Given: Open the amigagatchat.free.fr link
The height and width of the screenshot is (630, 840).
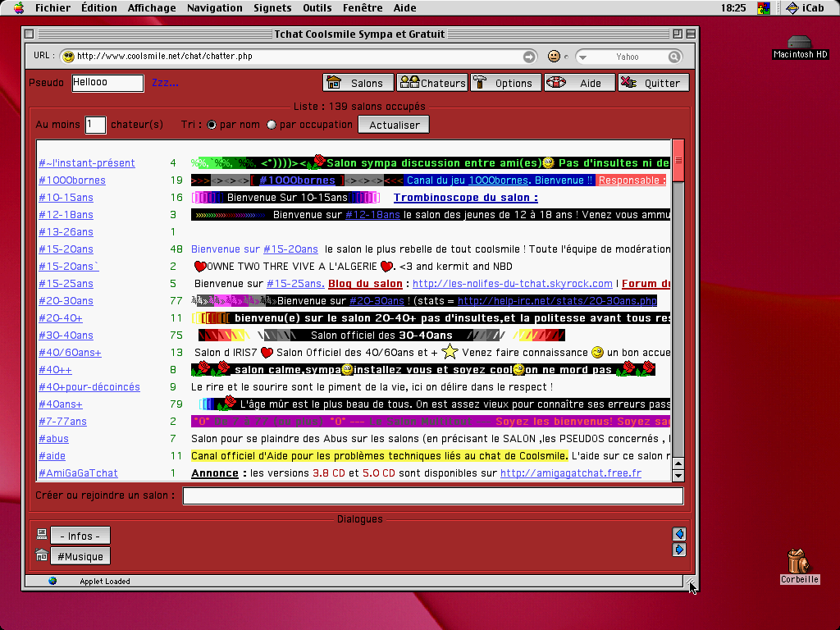Looking at the screenshot, I should pos(571,473).
